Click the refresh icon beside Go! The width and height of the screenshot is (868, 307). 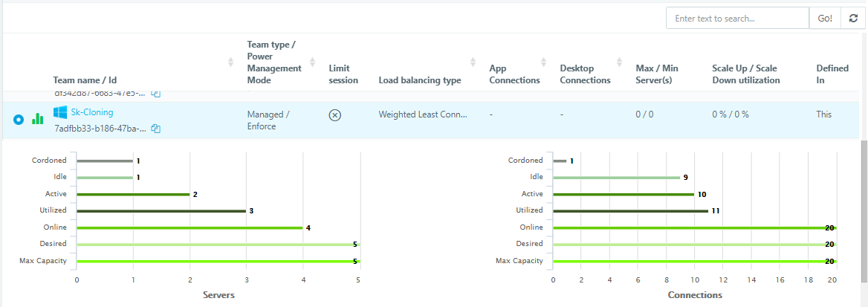point(853,18)
